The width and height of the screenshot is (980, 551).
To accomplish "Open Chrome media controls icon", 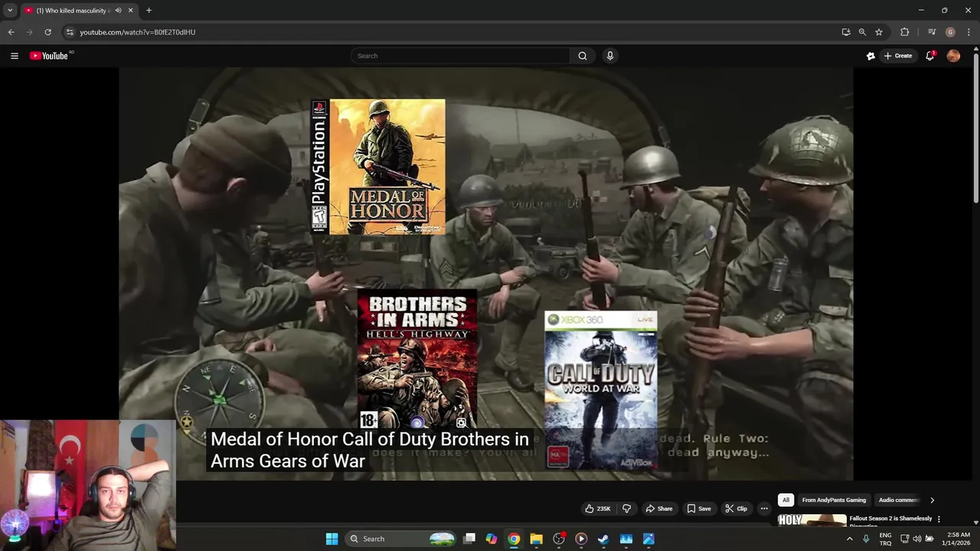I will [932, 32].
